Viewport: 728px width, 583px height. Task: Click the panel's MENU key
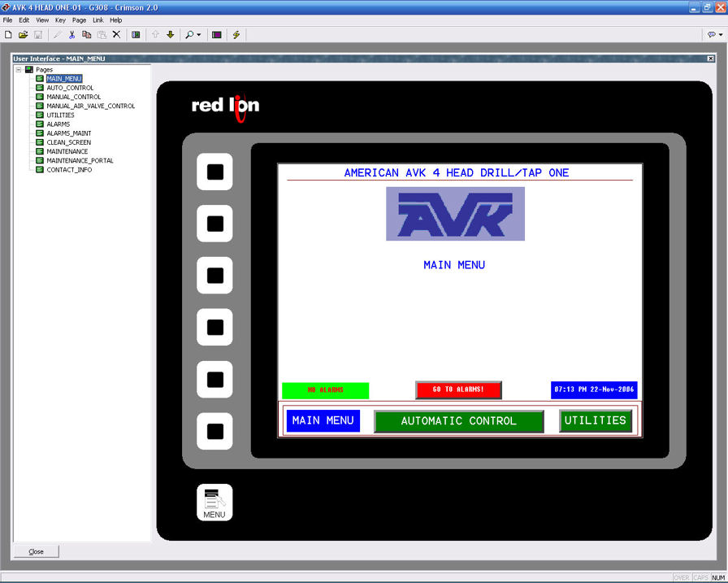pos(215,503)
